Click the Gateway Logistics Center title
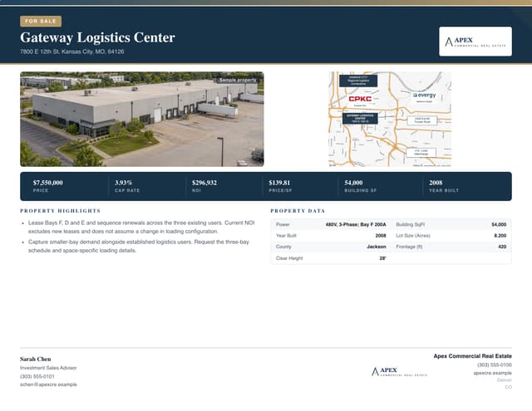The width and height of the screenshot is (532, 411). tap(97, 37)
